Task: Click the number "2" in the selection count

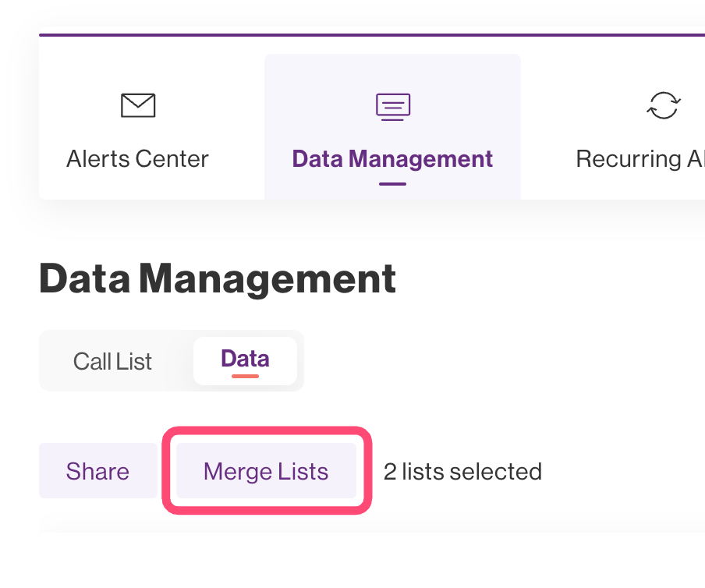Action: pos(389,471)
